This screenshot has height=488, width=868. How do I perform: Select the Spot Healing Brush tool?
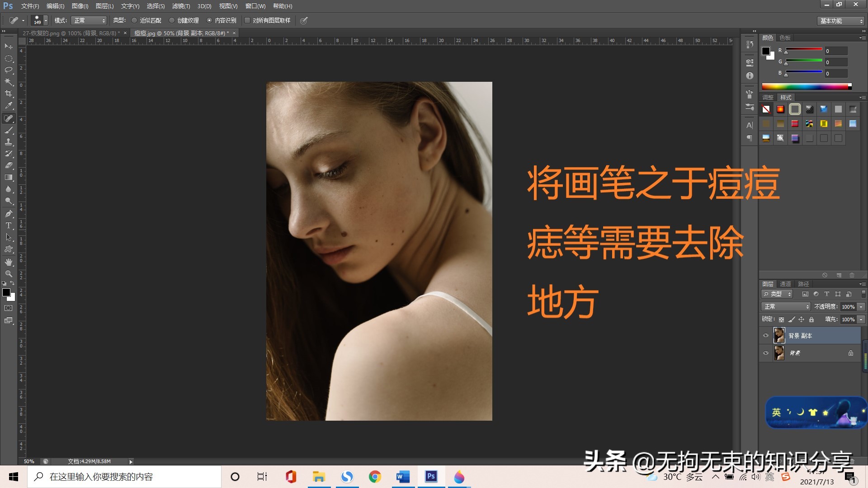tap(9, 119)
